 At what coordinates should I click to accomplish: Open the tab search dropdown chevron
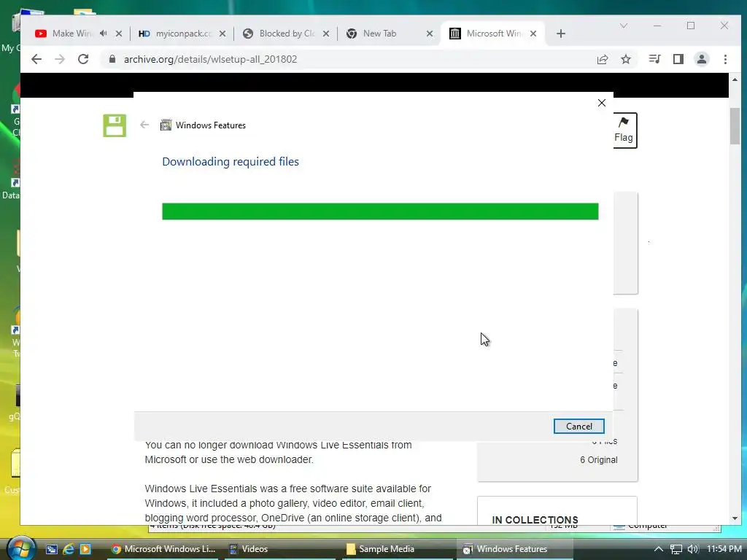click(x=624, y=26)
